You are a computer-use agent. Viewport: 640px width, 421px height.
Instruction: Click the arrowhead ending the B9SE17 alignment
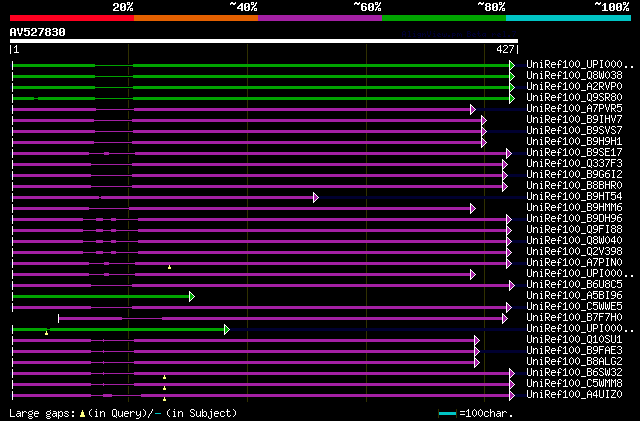click(x=509, y=154)
